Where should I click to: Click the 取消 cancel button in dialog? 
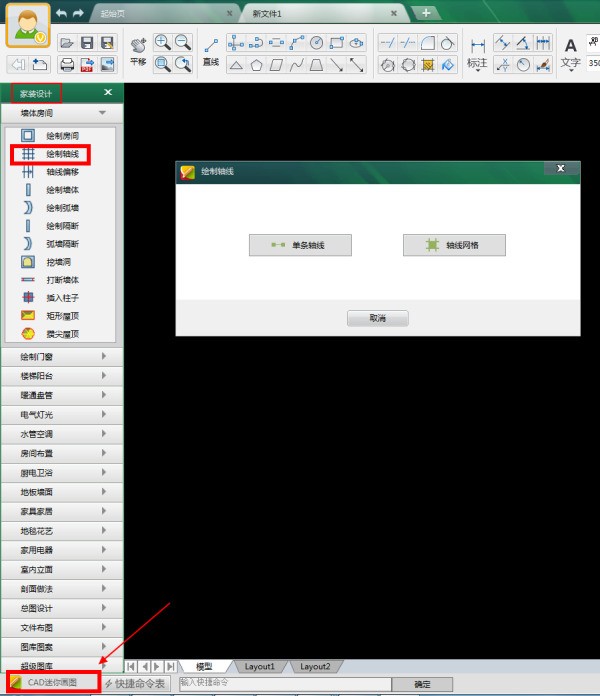coord(377,318)
